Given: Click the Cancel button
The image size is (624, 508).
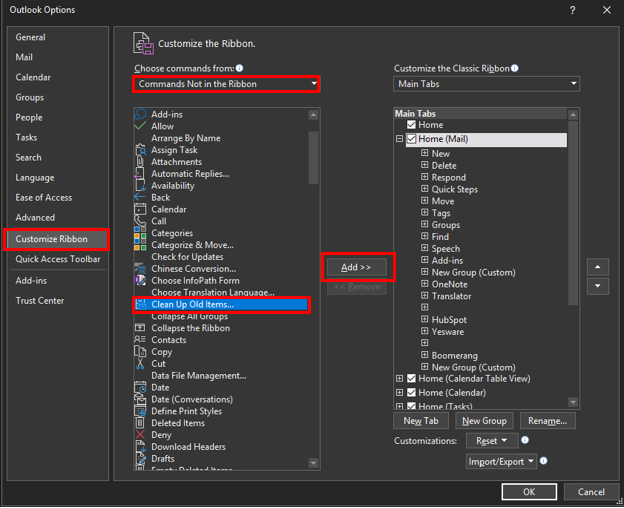Looking at the screenshot, I should pos(591,492).
